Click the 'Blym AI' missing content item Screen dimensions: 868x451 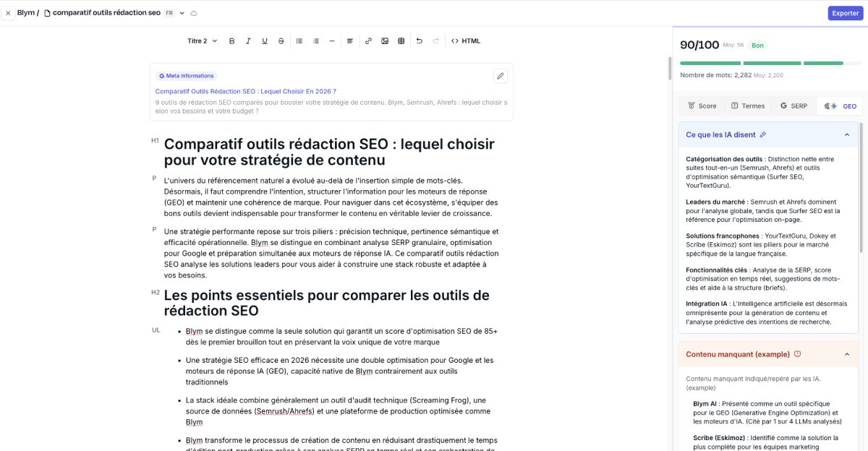767,412
